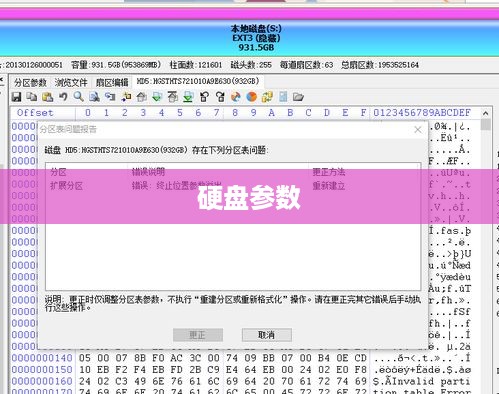Click the replace icon with blue arrows
Image resolution: width=499 pixels, height=394 pixels.
[x=110, y=97]
